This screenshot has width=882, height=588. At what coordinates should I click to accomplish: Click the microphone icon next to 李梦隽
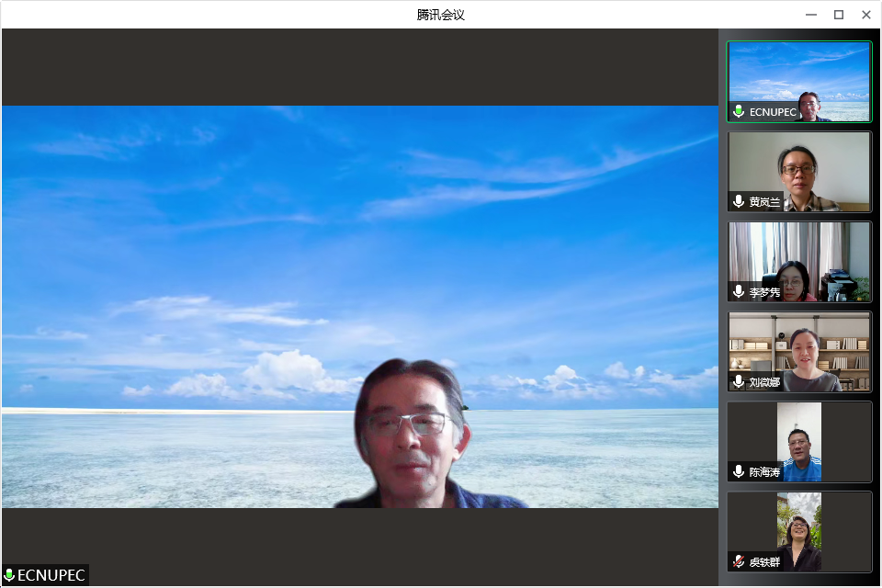coord(739,291)
